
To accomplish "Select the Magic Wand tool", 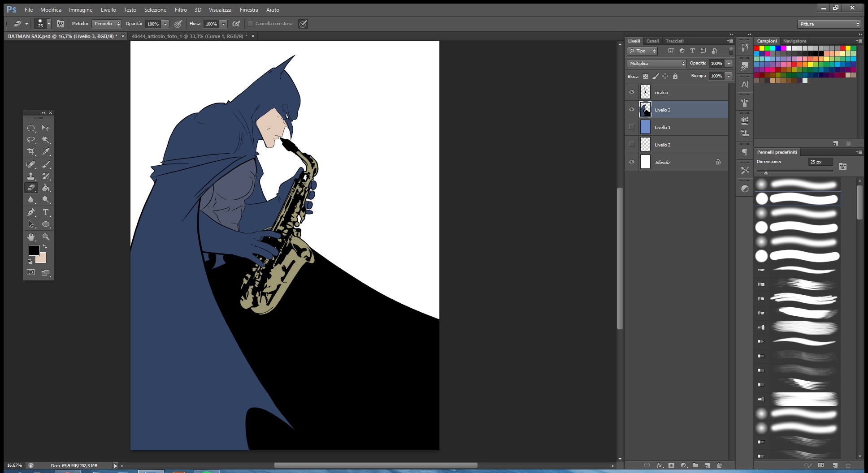I will (x=46, y=140).
